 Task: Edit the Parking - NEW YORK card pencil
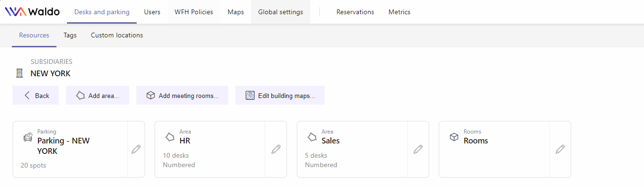[x=136, y=149]
